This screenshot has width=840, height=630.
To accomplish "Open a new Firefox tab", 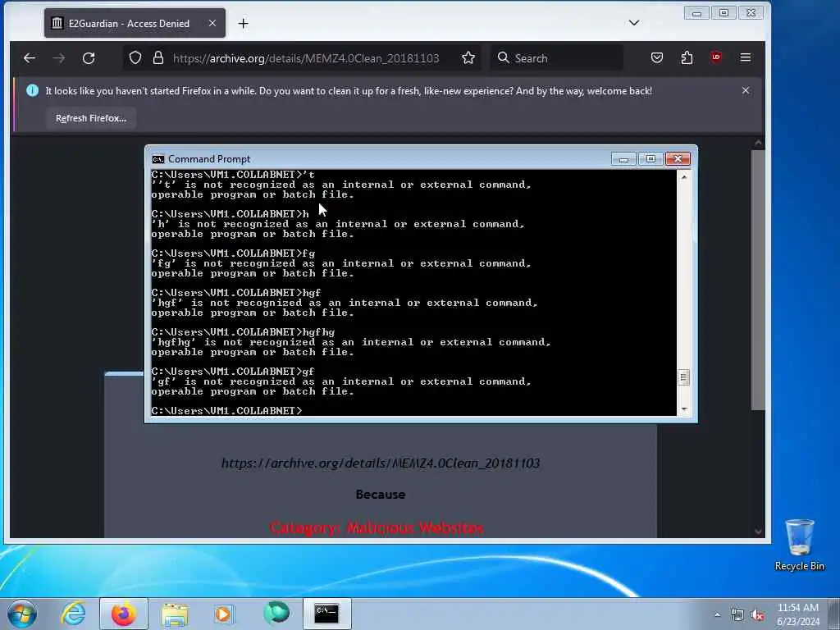I will (243, 24).
